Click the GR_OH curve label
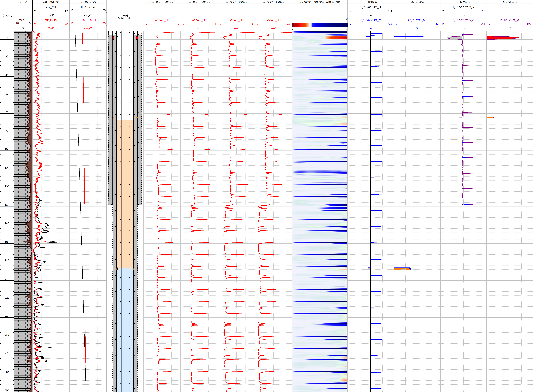Viewport: 533px width, 392px height. [51, 7]
